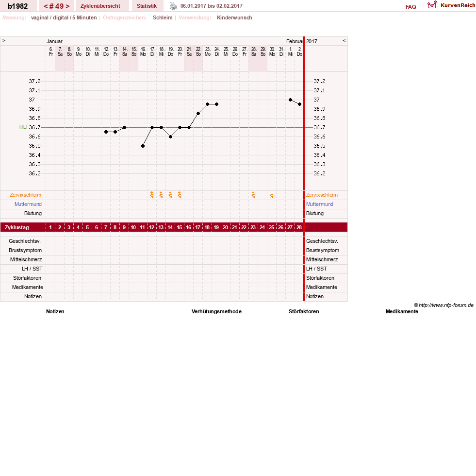Image resolution: width=476 pixels, height=476 pixels.
Task: Click the vaginal / digital / 5 Minuten text
Action: coord(64,17)
